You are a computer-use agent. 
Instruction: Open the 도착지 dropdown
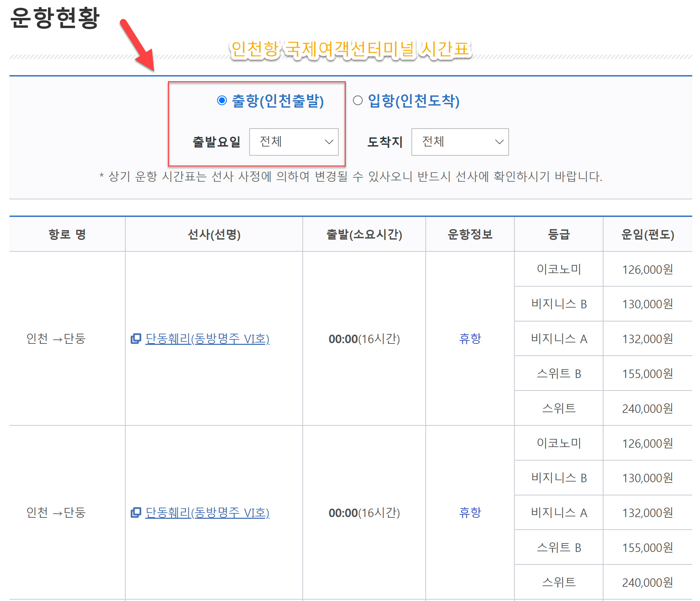click(x=460, y=142)
